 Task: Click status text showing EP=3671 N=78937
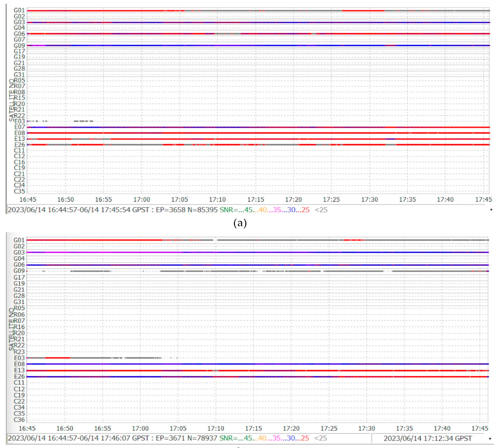click(186, 438)
